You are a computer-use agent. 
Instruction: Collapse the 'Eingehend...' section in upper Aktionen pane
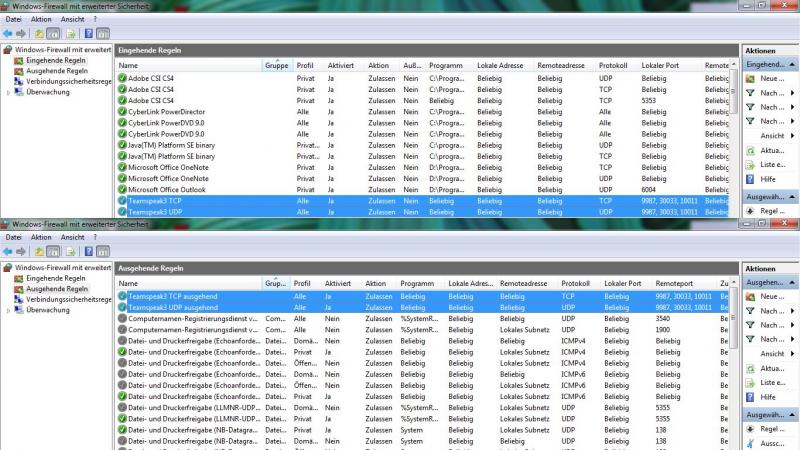click(793, 63)
